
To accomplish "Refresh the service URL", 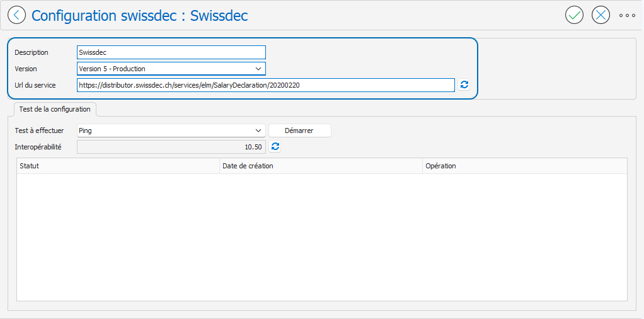I will point(464,85).
